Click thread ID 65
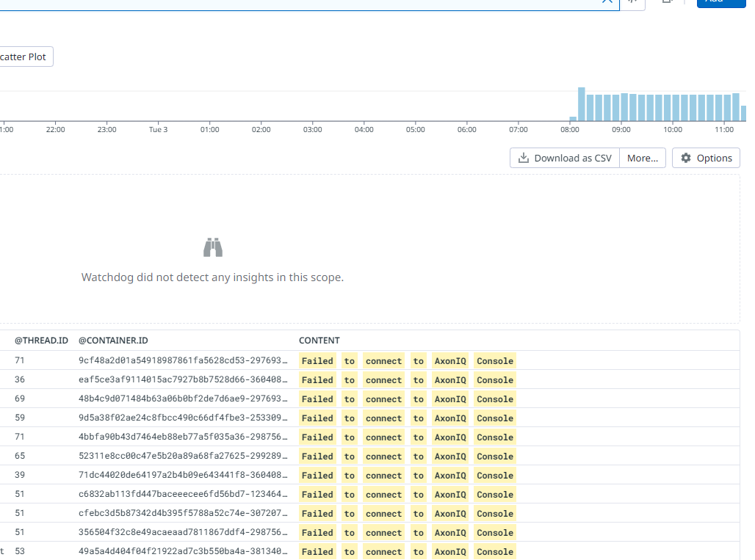 coord(20,456)
